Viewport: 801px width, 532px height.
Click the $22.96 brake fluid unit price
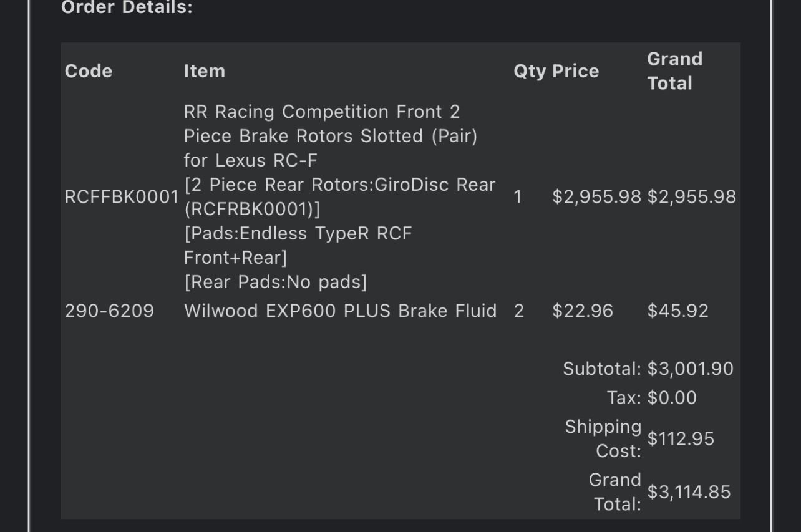tap(583, 311)
